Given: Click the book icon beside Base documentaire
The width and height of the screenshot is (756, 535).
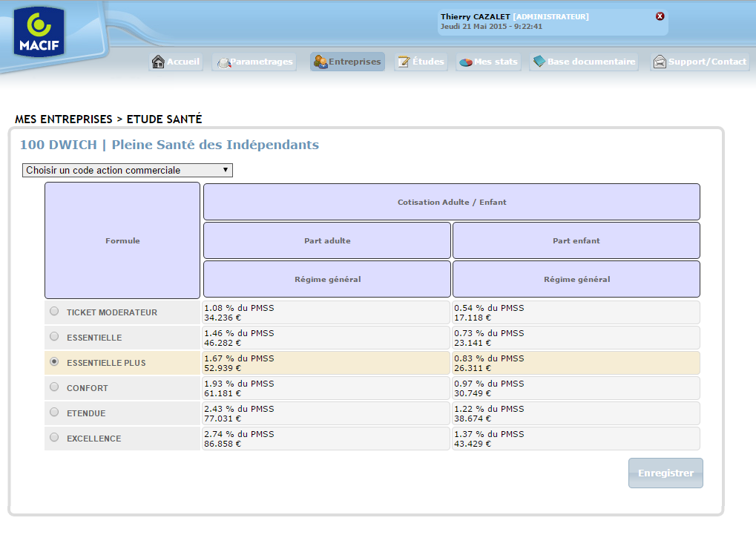Looking at the screenshot, I should tap(539, 62).
